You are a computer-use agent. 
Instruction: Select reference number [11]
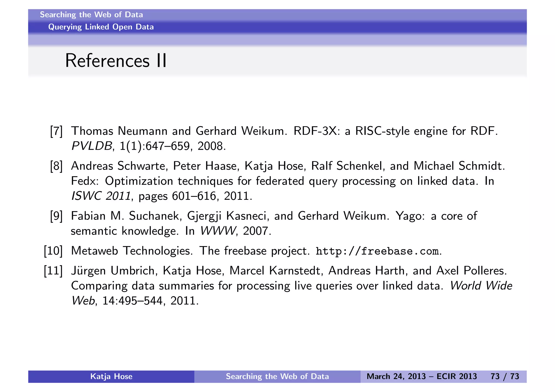click(53, 271)
